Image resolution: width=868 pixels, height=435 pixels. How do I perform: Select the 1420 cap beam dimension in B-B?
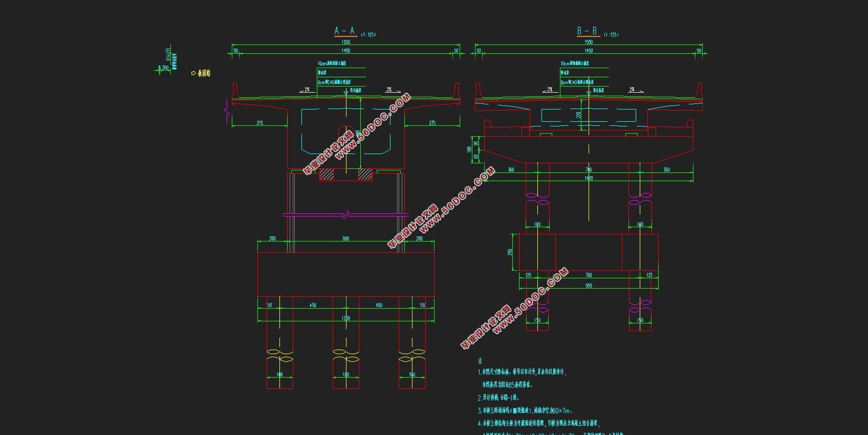tap(589, 178)
